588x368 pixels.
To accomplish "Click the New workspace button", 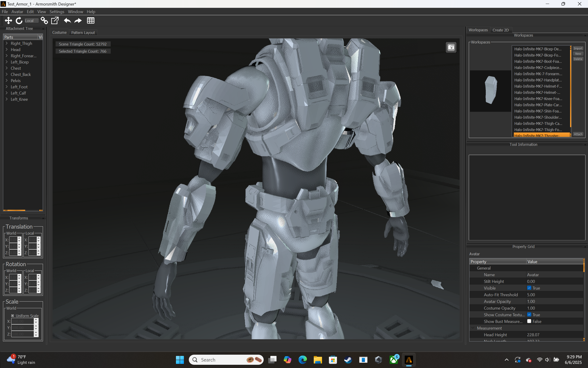I will (x=578, y=54).
